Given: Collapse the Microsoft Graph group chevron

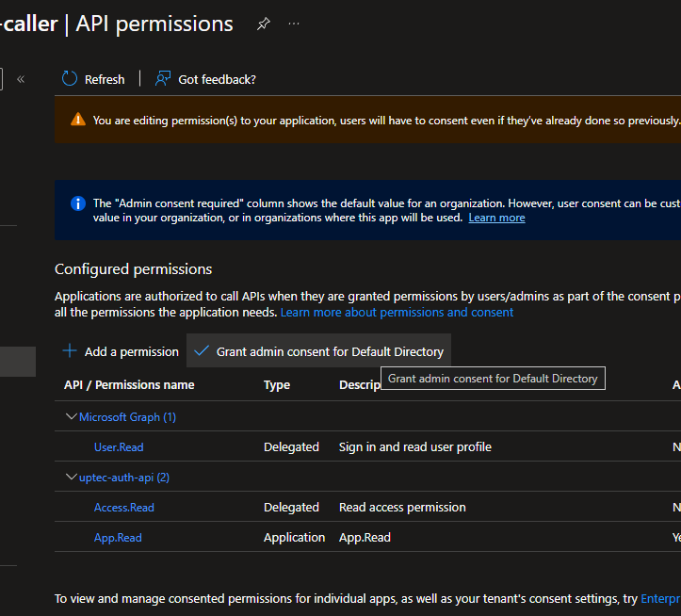Looking at the screenshot, I should (x=71, y=416).
